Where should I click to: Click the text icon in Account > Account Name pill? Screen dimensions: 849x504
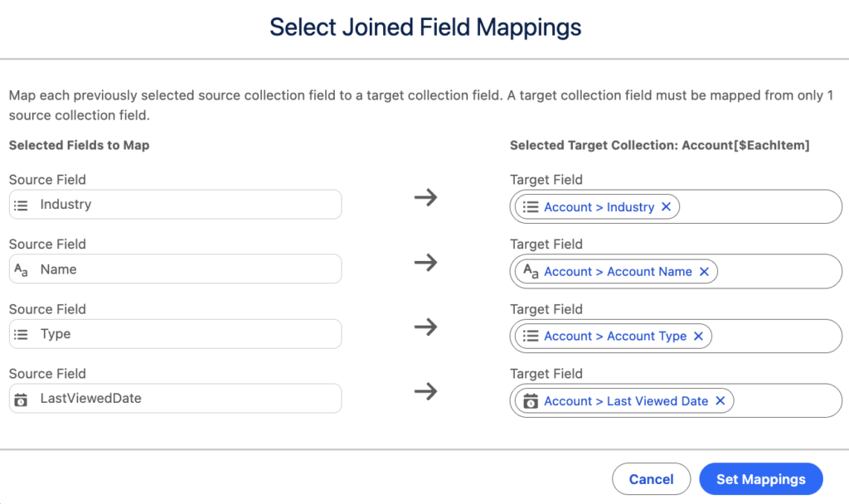click(531, 271)
